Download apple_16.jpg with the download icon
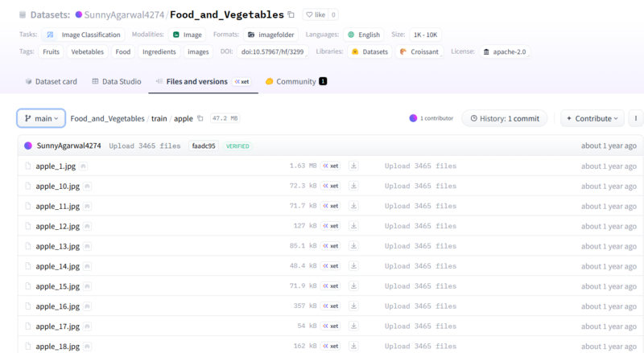This screenshot has height=353, width=644. point(353,306)
